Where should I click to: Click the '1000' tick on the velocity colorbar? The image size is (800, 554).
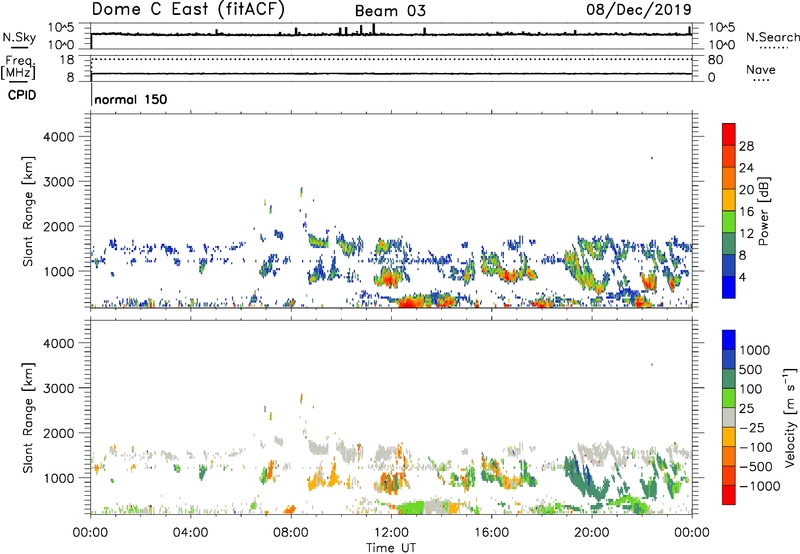pyautogui.click(x=754, y=350)
